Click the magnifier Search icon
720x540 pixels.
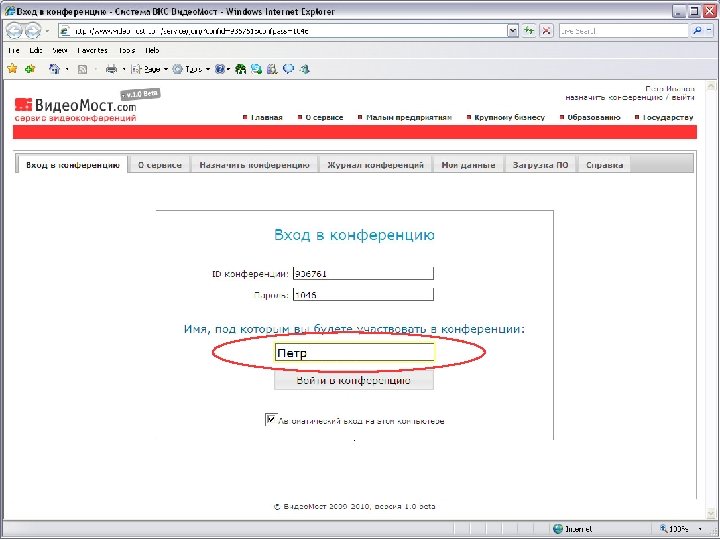(697, 31)
